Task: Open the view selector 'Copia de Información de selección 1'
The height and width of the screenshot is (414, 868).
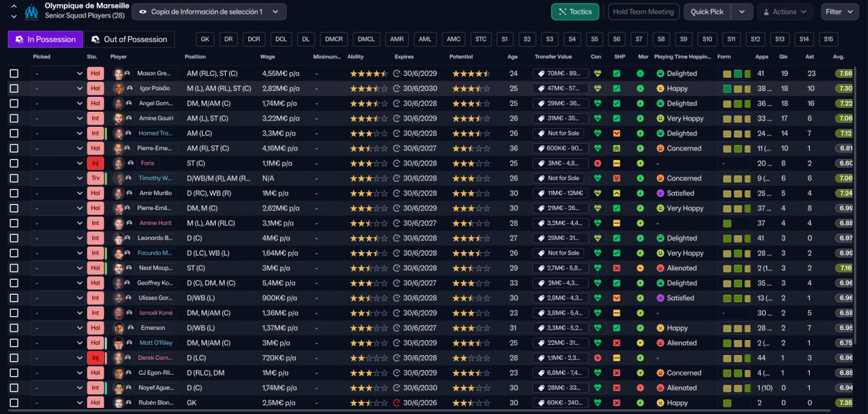Action: pos(209,12)
